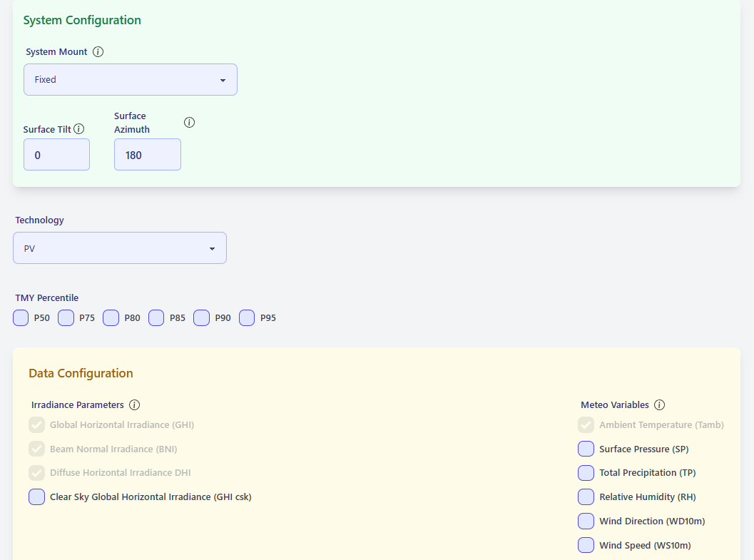Click the info icon near Surface Azimuth
This screenshot has width=754, height=560.
pyautogui.click(x=189, y=122)
